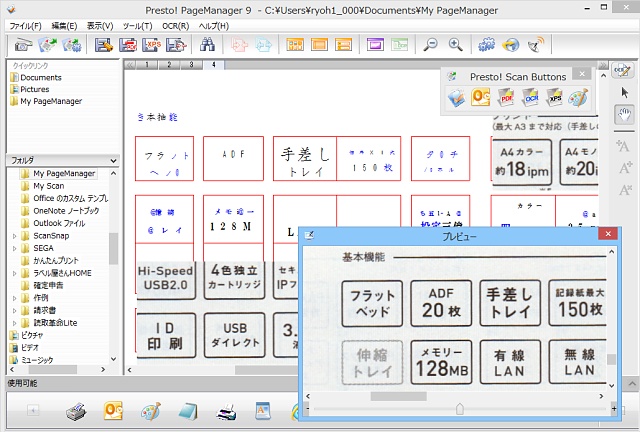Select the single page view icon
Screen dimensions: 640x432
point(319,45)
